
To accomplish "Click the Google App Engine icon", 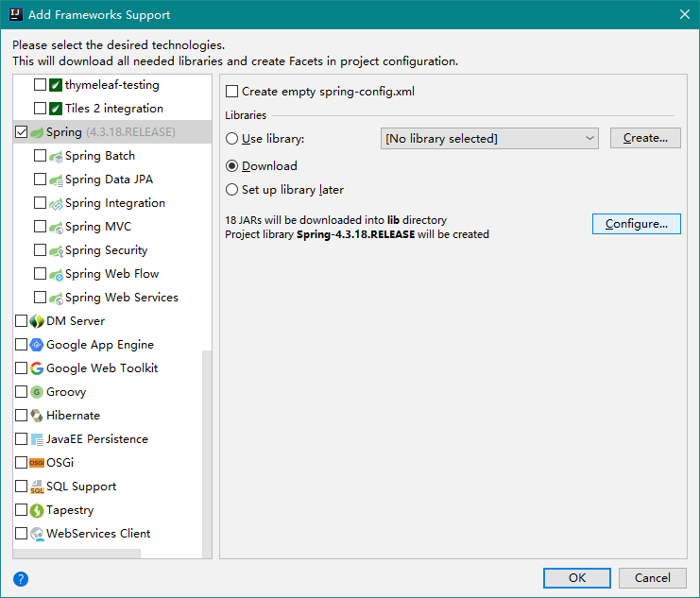I will [38, 345].
